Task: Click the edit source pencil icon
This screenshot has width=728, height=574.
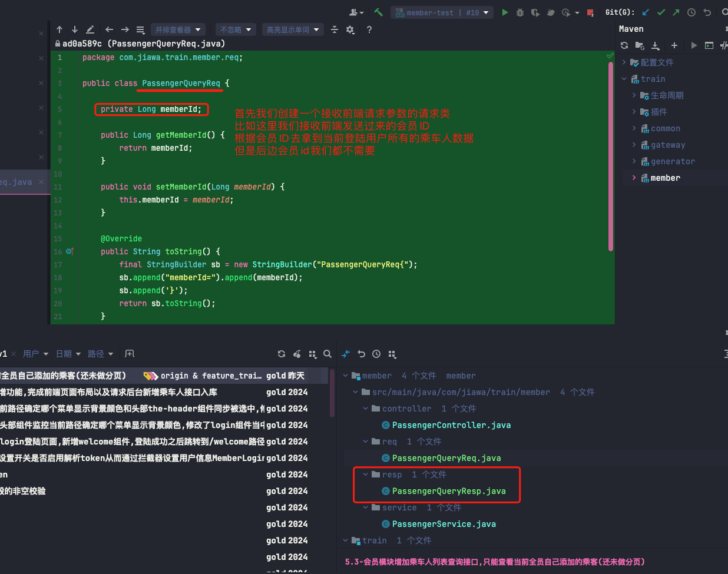Action: (x=90, y=29)
